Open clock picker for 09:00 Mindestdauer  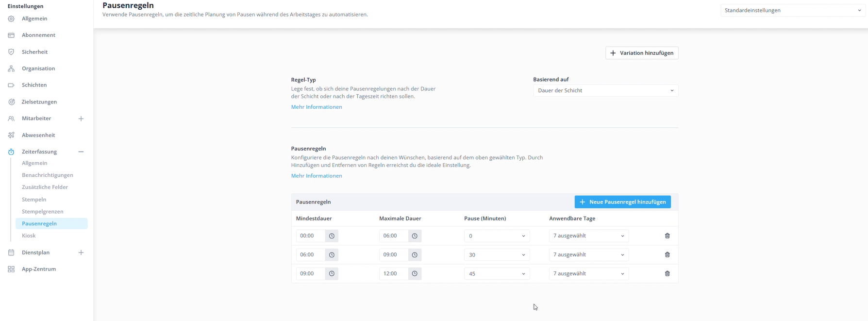(x=332, y=273)
